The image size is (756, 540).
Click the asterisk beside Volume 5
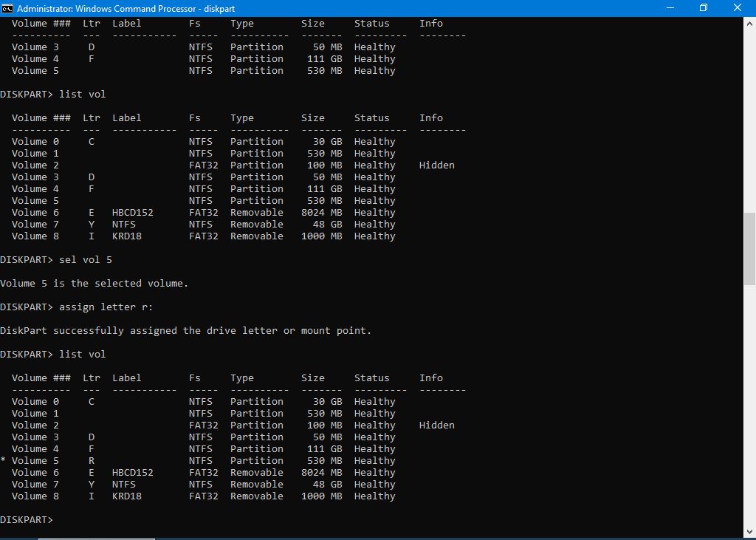tap(3, 461)
